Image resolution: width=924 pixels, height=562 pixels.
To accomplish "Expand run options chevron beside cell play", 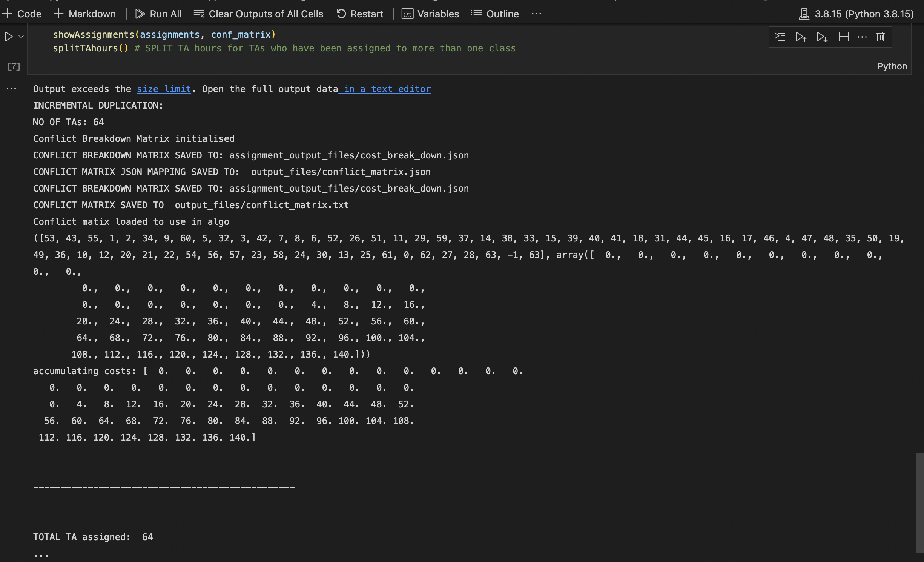I will 21,37.
